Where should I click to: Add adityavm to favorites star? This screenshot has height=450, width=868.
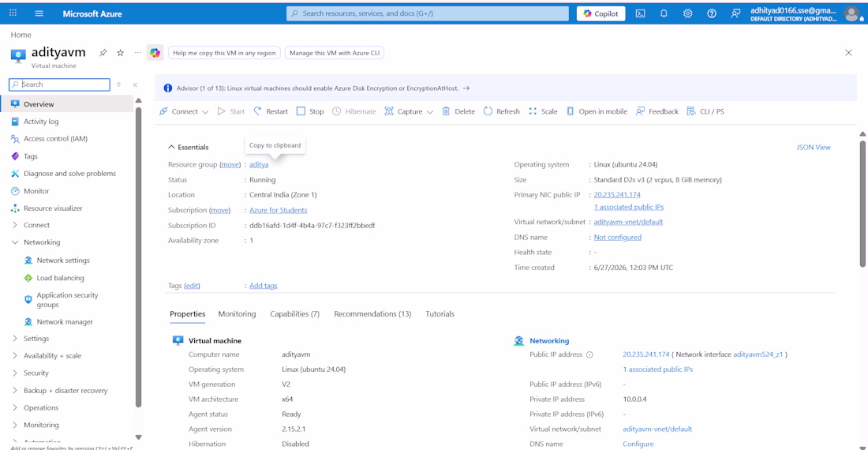coord(120,53)
